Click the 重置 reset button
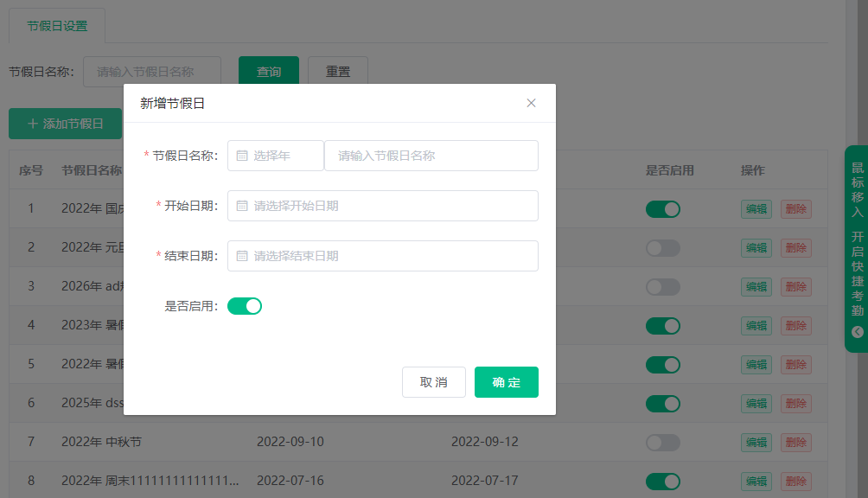The height and width of the screenshot is (498, 868). [x=337, y=73]
